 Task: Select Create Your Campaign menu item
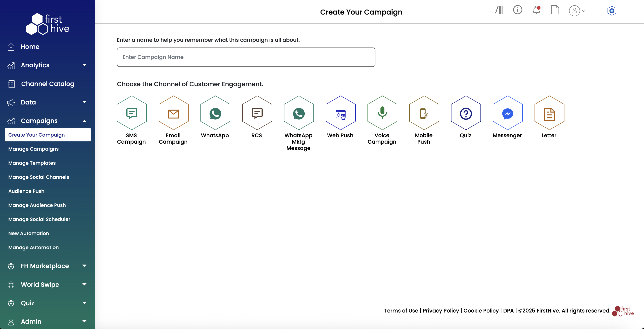[48, 135]
